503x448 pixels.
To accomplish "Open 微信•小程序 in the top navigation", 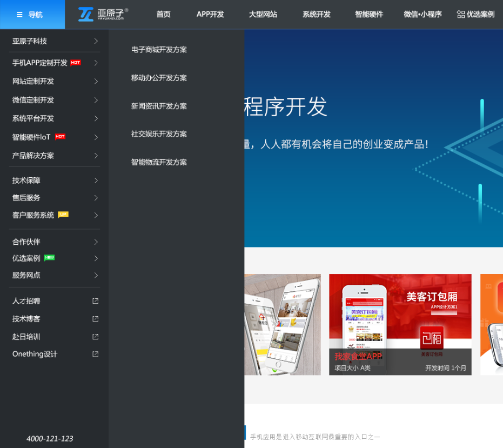I will pos(422,15).
